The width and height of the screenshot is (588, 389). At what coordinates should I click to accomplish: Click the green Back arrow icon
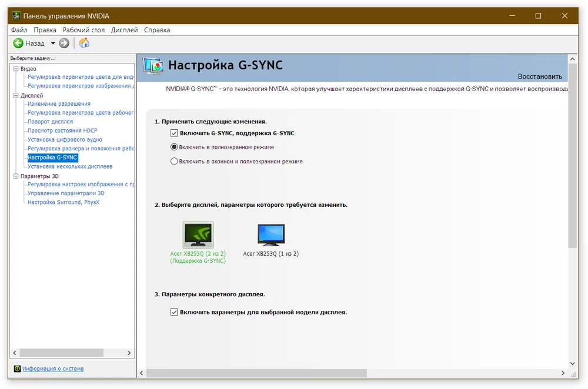pos(18,43)
